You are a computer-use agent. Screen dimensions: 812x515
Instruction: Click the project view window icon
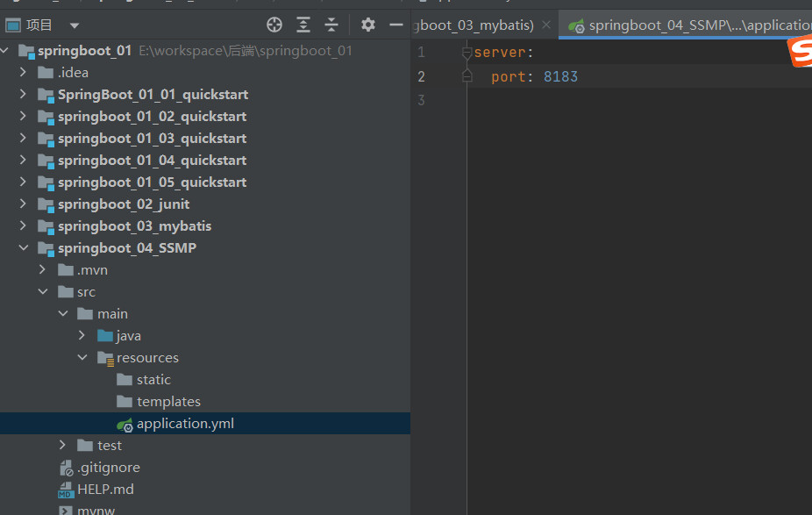coord(12,25)
